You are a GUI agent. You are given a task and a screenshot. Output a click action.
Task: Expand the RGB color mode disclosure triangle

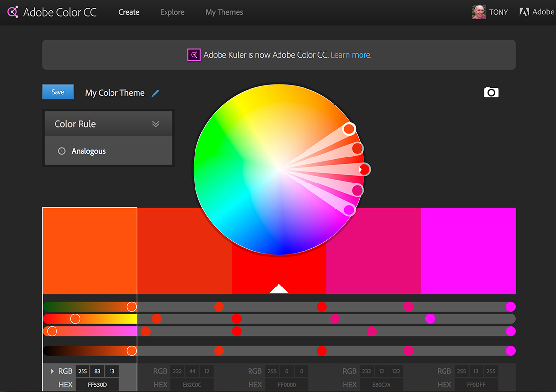click(x=52, y=371)
